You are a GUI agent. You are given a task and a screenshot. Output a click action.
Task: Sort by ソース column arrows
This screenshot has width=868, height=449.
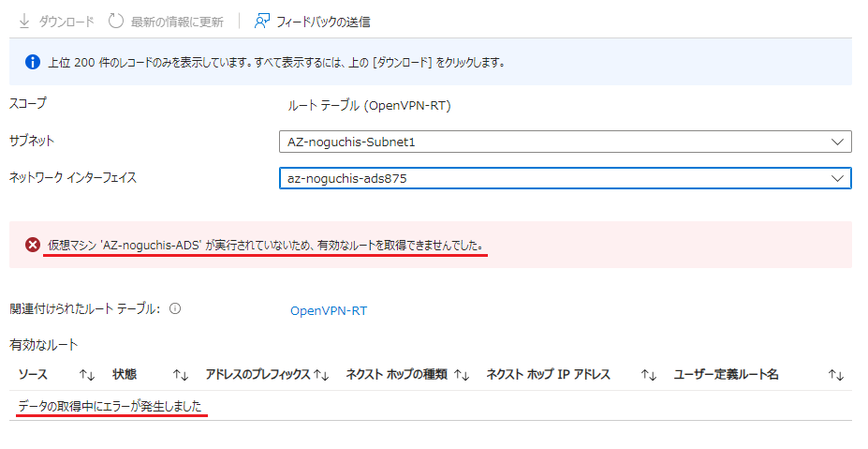pyautogui.click(x=87, y=375)
